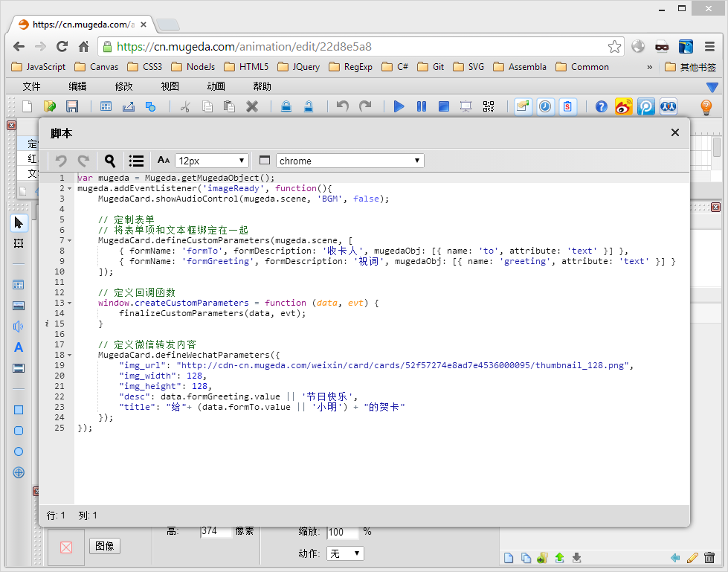
Task: Click the Weibo share icon
Action: 623,106
